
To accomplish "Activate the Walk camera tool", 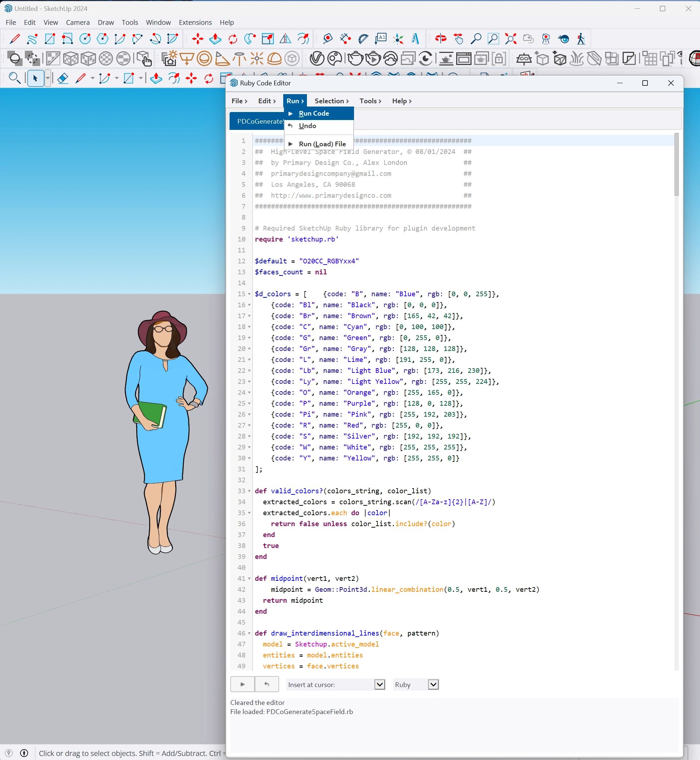I will 581,39.
